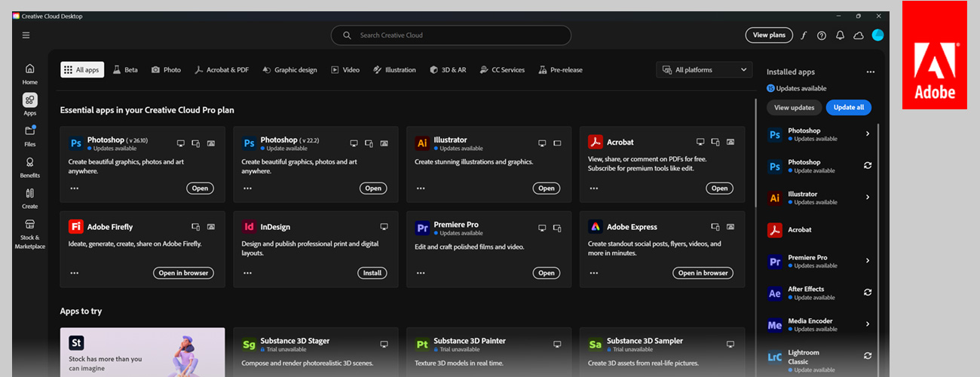The image size is (980, 377).
Task: Switch to the Video tab
Action: [x=345, y=69]
